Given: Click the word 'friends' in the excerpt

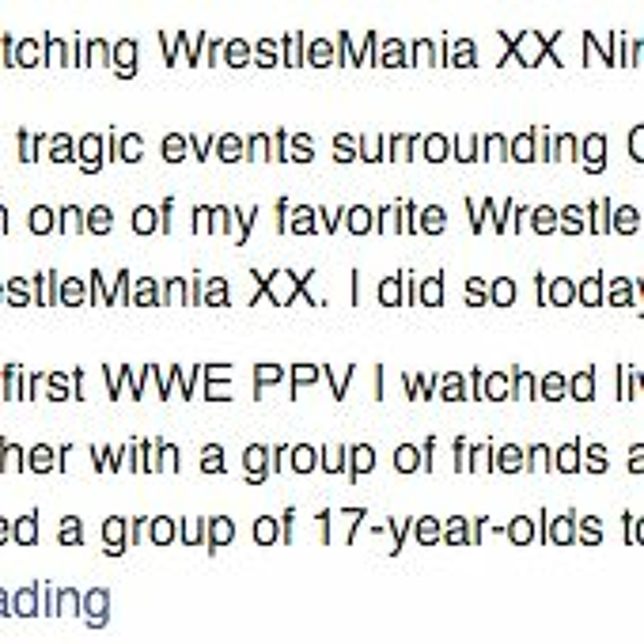Looking at the screenshot, I should [502, 455].
